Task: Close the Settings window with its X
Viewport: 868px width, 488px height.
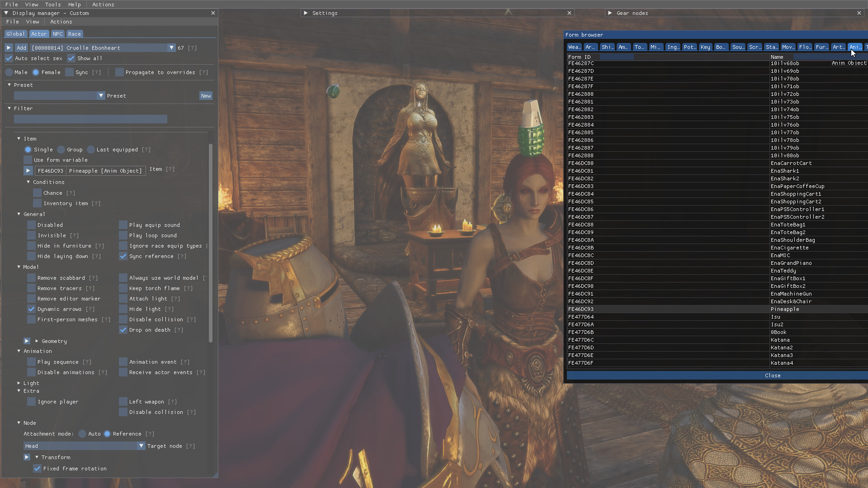Action: tap(569, 13)
